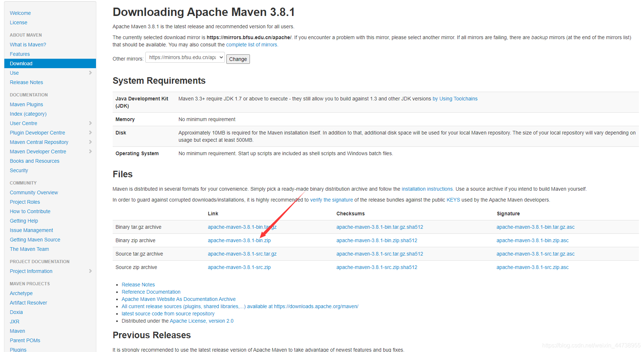Open the installation instructions link
The height and width of the screenshot is (352, 644).
pyautogui.click(x=427, y=189)
